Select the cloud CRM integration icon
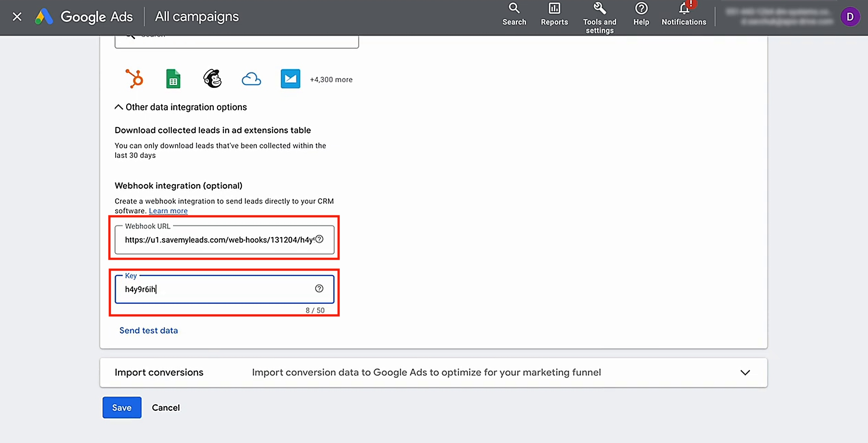The image size is (868, 443). pos(251,79)
